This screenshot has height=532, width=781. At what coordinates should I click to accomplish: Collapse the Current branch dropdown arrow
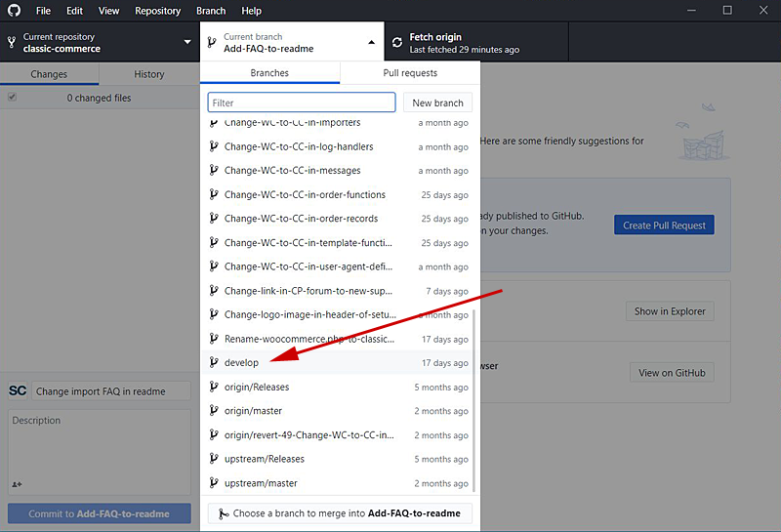tap(372, 42)
